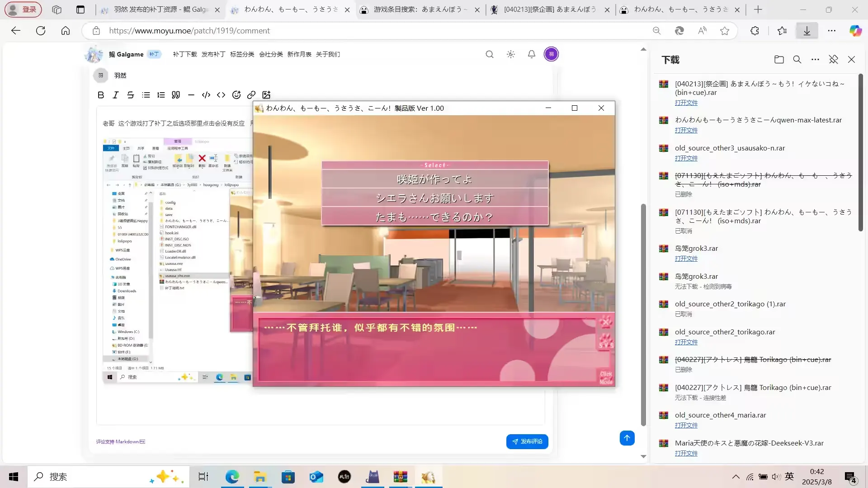Viewport: 868px width, 488px height.
Task: Apply strikethrough in comment editor
Action: [131, 95]
